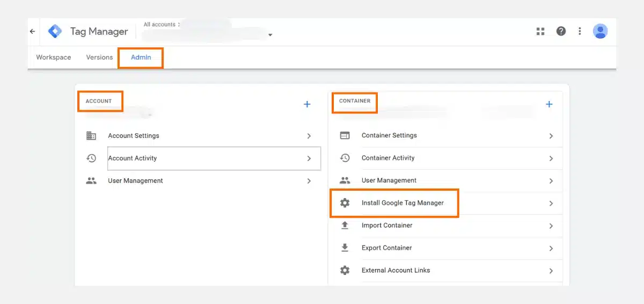The width and height of the screenshot is (644, 304).
Task: Click the back arrow beside Tag Manager logo
Action: 32,31
